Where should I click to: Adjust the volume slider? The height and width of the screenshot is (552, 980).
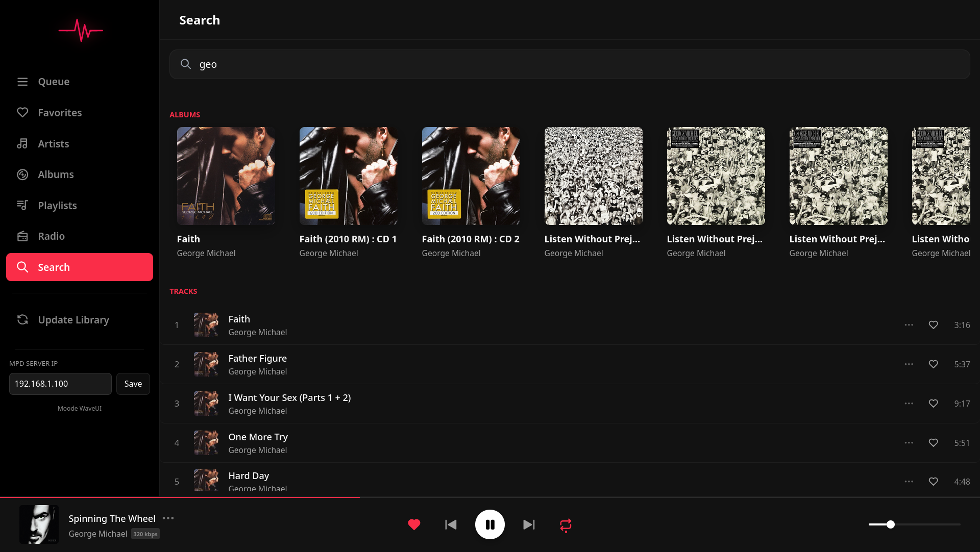tap(890, 524)
